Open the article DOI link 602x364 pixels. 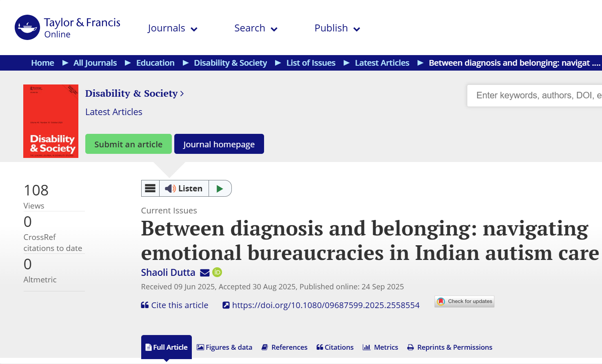[325, 305]
